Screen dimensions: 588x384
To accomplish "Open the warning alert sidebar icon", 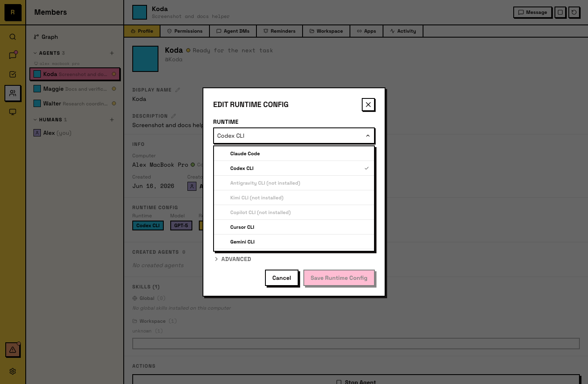I will tap(13, 350).
